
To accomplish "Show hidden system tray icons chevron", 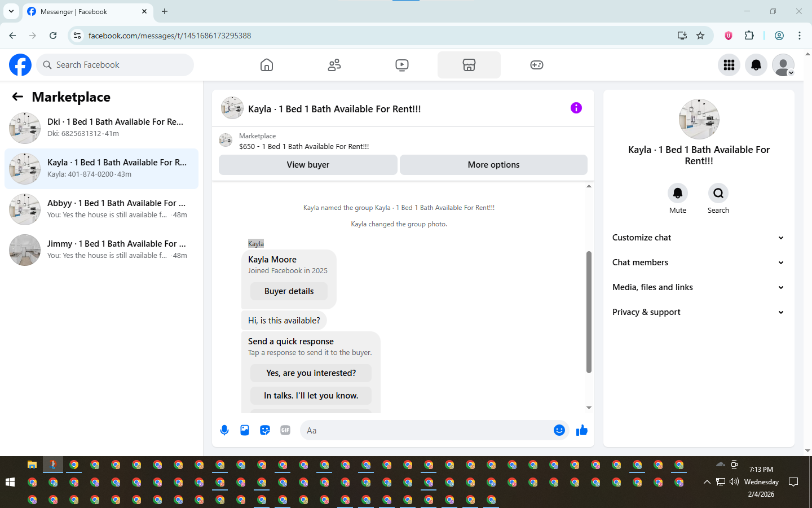I will pos(707,482).
